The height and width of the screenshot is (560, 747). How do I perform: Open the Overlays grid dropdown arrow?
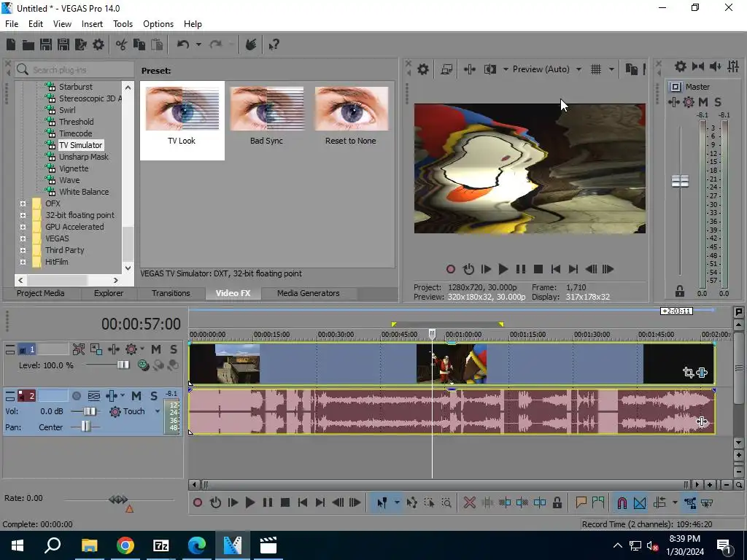611,69
